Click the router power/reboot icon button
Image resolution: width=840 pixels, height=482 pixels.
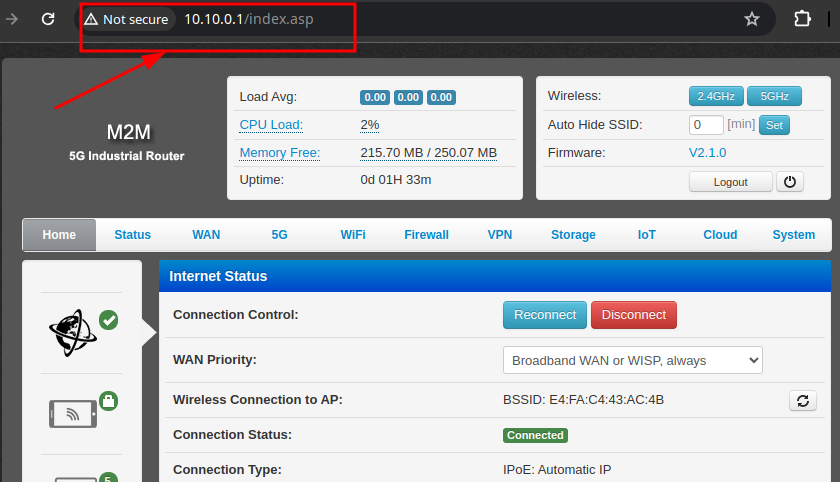790,182
